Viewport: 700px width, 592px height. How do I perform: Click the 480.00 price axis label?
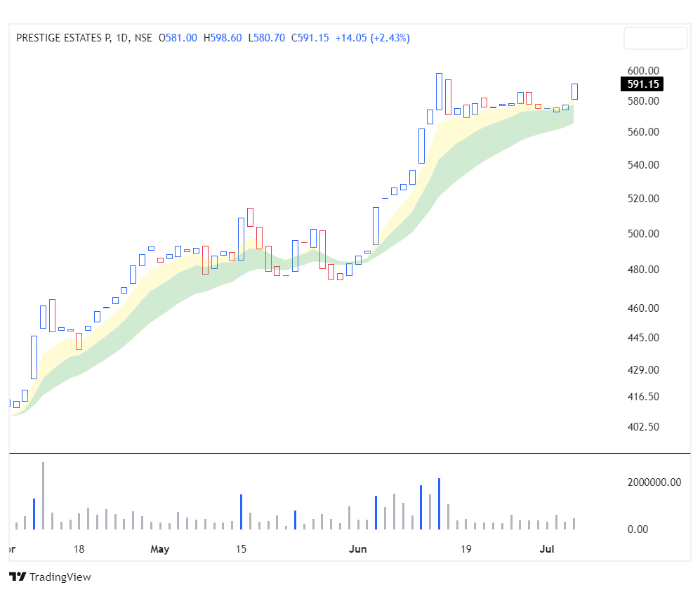tap(643, 269)
